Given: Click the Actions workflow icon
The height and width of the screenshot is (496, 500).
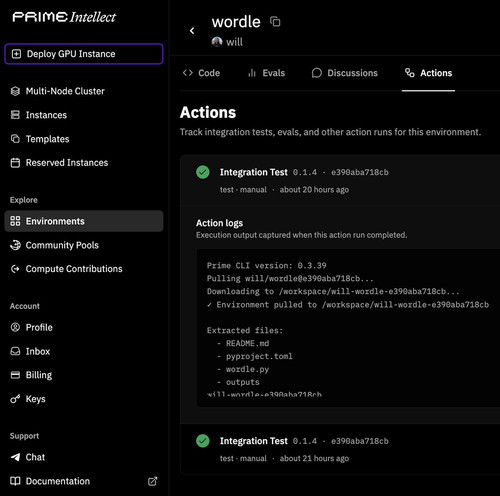Looking at the screenshot, I should tap(410, 73).
